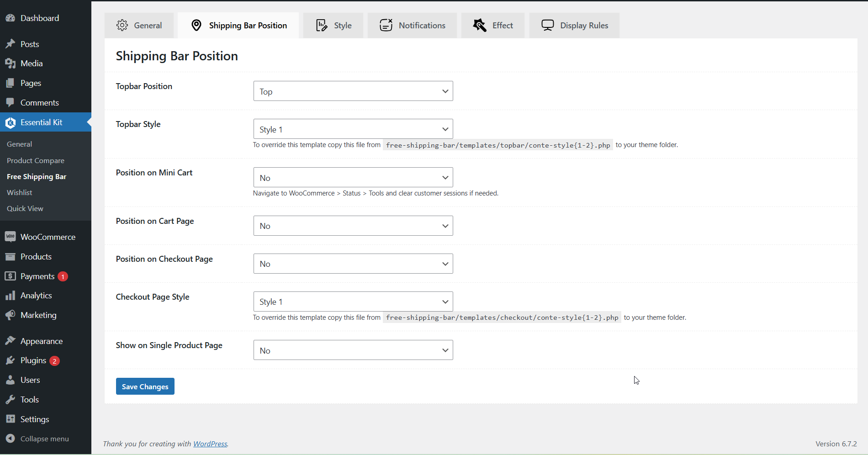The width and height of the screenshot is (868, 455).
Task: Open the Effect tab
Action: pos(493,26)
